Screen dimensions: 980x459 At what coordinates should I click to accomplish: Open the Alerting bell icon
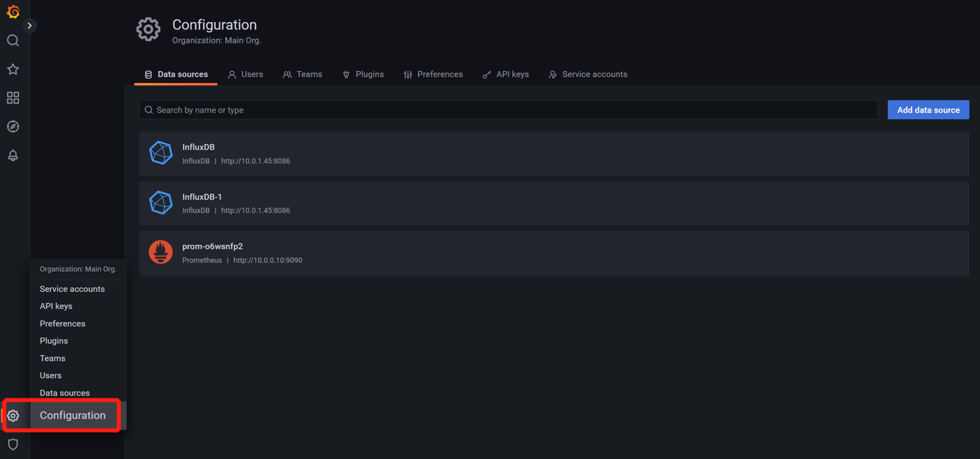(13, 155)
